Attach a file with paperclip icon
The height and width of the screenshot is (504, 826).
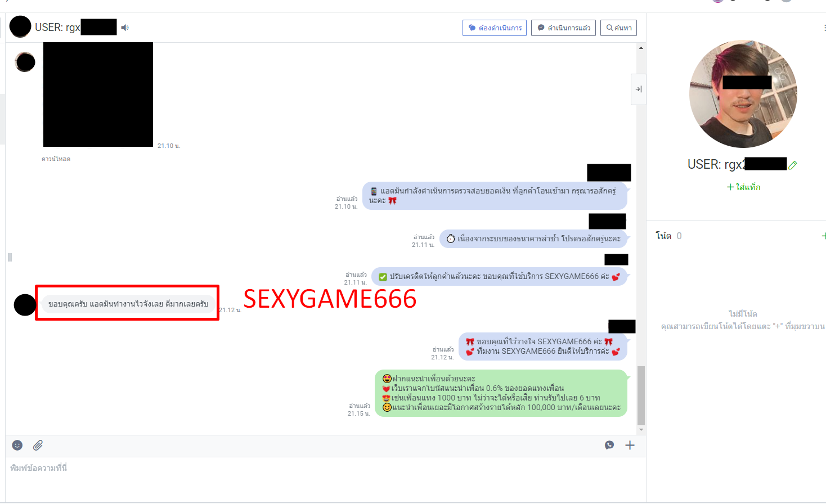[x=38, y=445]
